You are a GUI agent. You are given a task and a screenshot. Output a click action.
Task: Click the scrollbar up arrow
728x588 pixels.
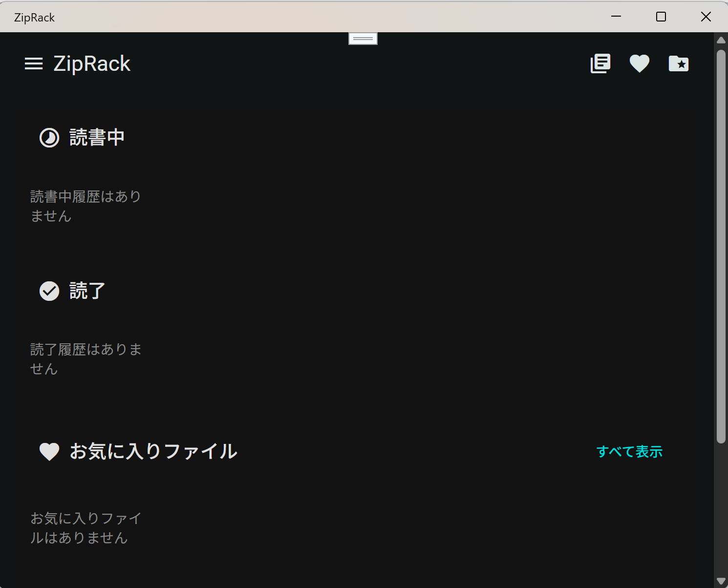tap(721, 40)
